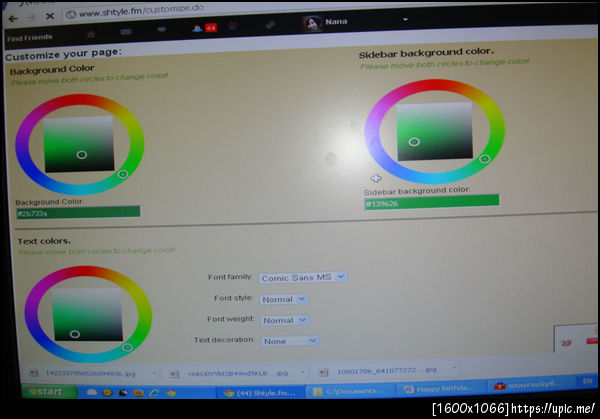Stop page loading with the X button

click(x=50, y=16)
